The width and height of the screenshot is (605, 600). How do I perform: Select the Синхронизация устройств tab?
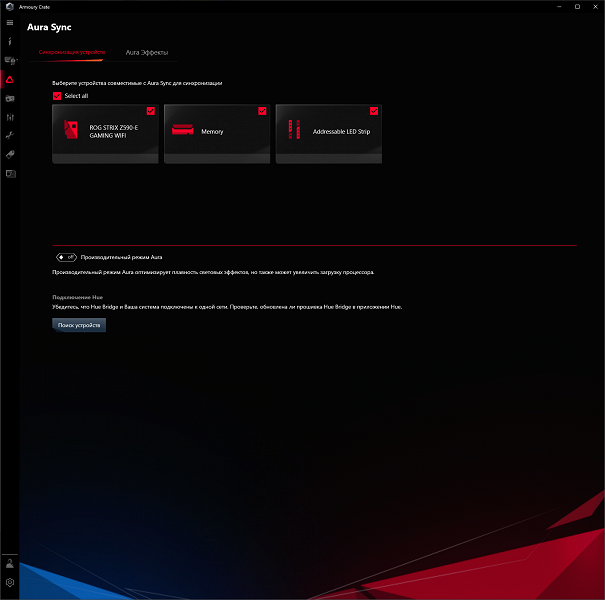[x=72, y=52]
